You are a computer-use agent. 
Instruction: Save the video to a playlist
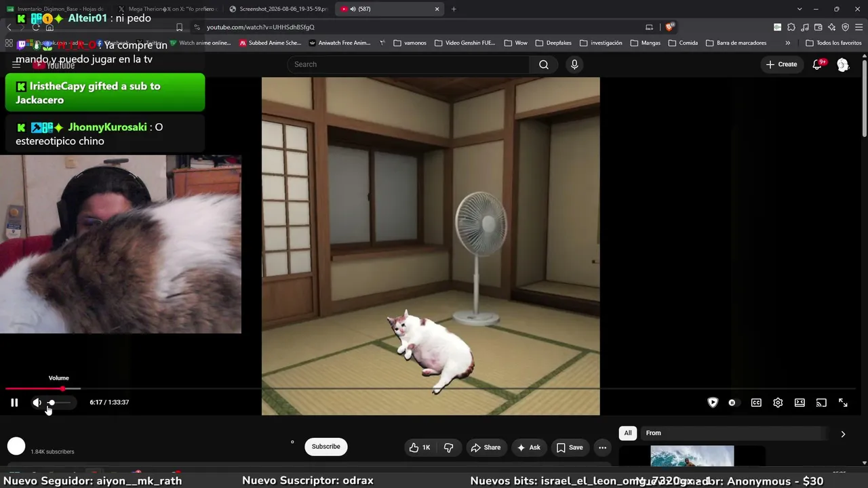(x=570, y=447)
